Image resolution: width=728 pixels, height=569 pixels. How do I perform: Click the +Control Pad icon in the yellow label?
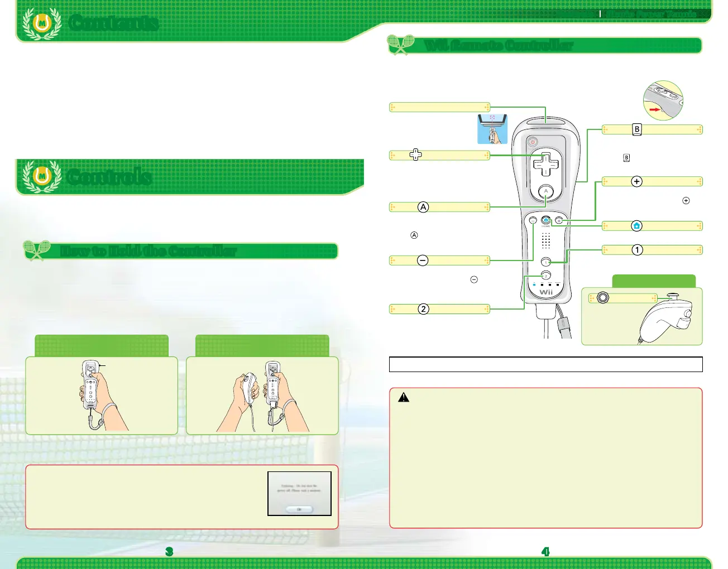pos(416,155)
